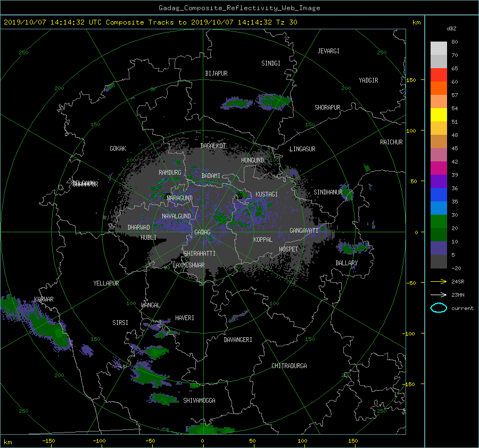
Task: Click the green echo cell near SINDHANUR
Action: pyautogui.click(x=346, y=192)
